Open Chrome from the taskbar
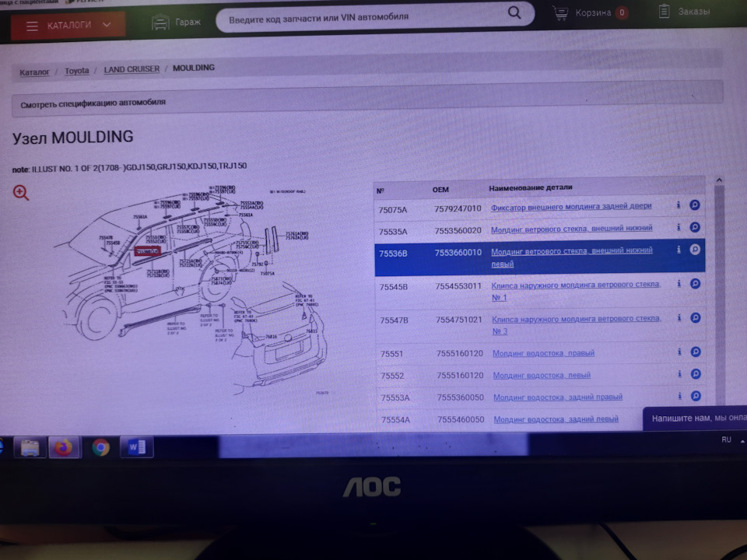The width and height of the screenshot is (747, 560). pyautogui.click(x=100, y=447)
